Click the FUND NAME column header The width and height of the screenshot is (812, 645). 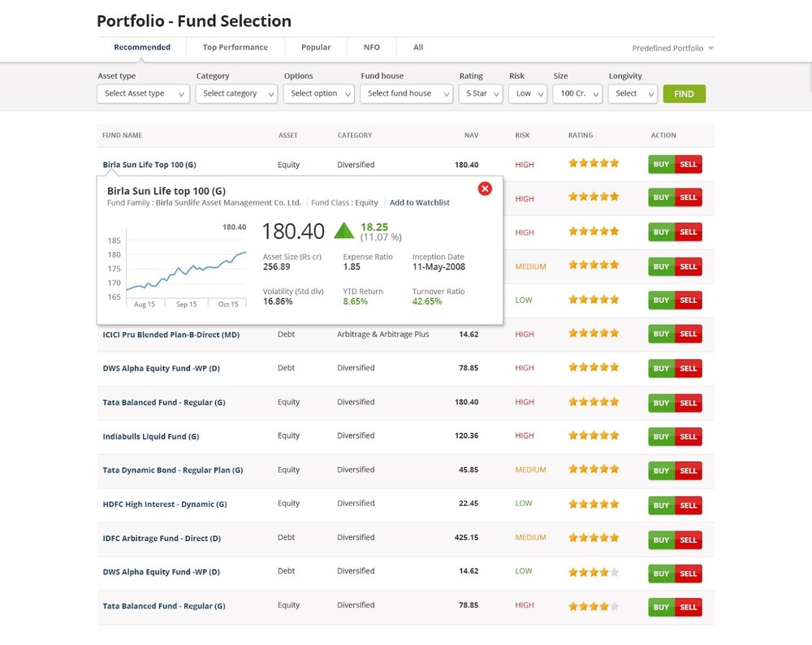pyautogui.click(x=123, y=135)
